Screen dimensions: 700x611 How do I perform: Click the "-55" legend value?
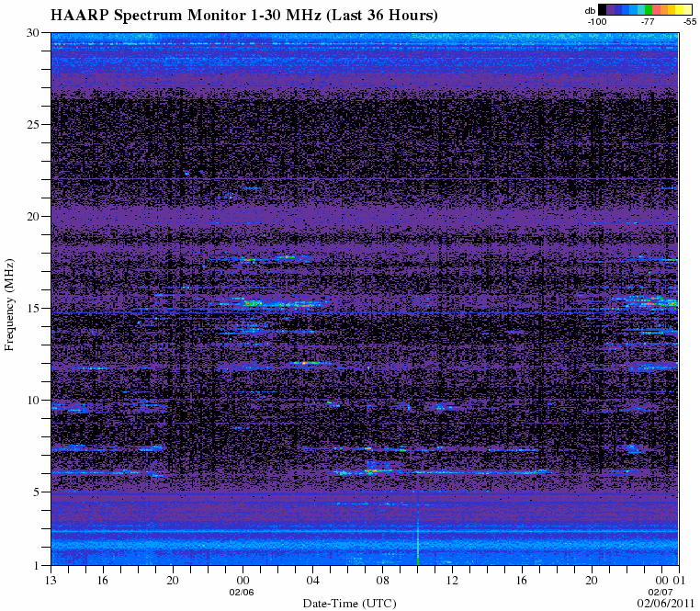(x=690, y=22)
